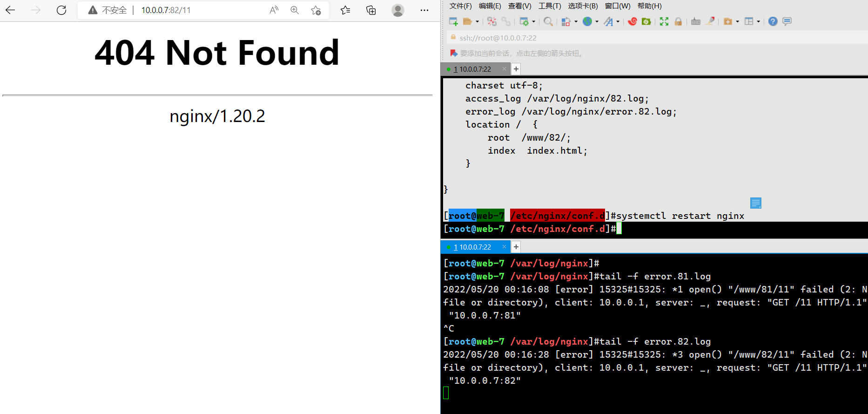The height and width of the screenshot is (414, 868).
Task: Open session properties gear icon in Xshell
Action: (524, 21)
